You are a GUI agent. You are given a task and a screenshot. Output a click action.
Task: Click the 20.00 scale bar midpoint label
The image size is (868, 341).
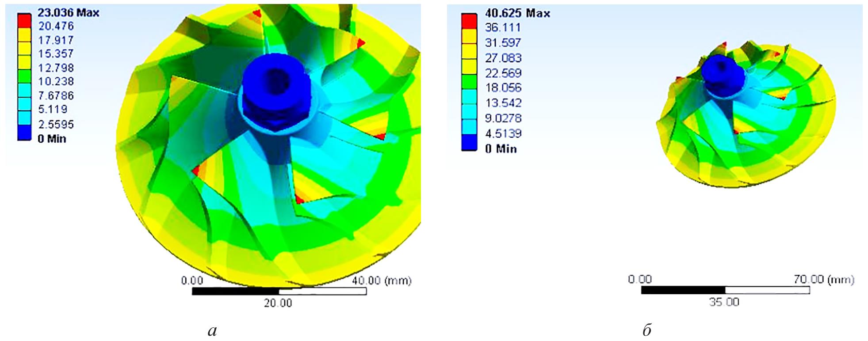coord(278,303)
